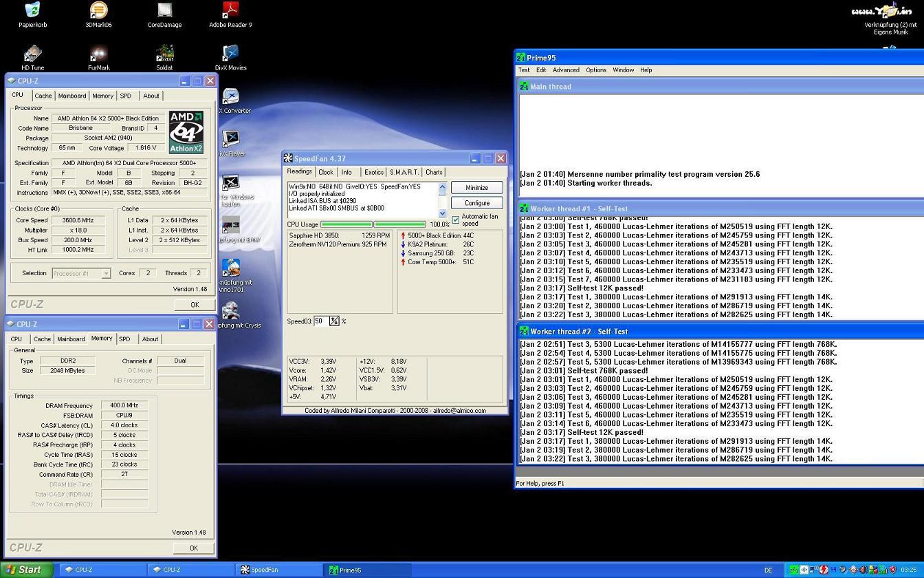Click the SpeedFan log scroll-down arrow
Screen dimensions: 924x578
(x=443, y=213)
